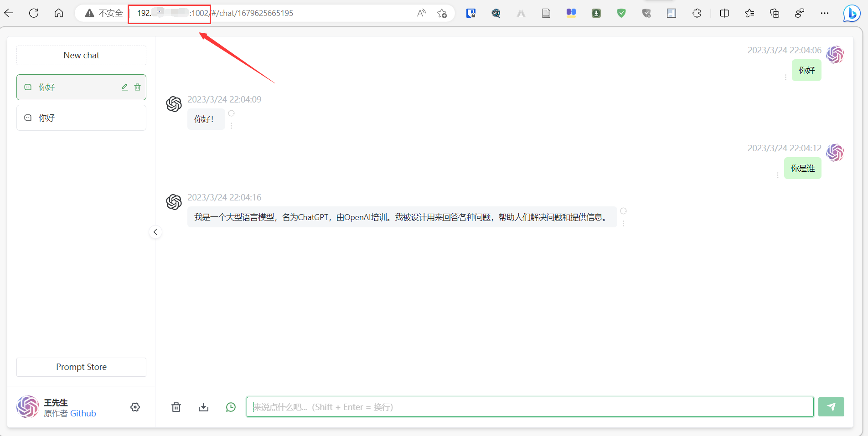Export conversation with download icon
The width and height of the screenshot is (868, 436).
tap(203, 407)
